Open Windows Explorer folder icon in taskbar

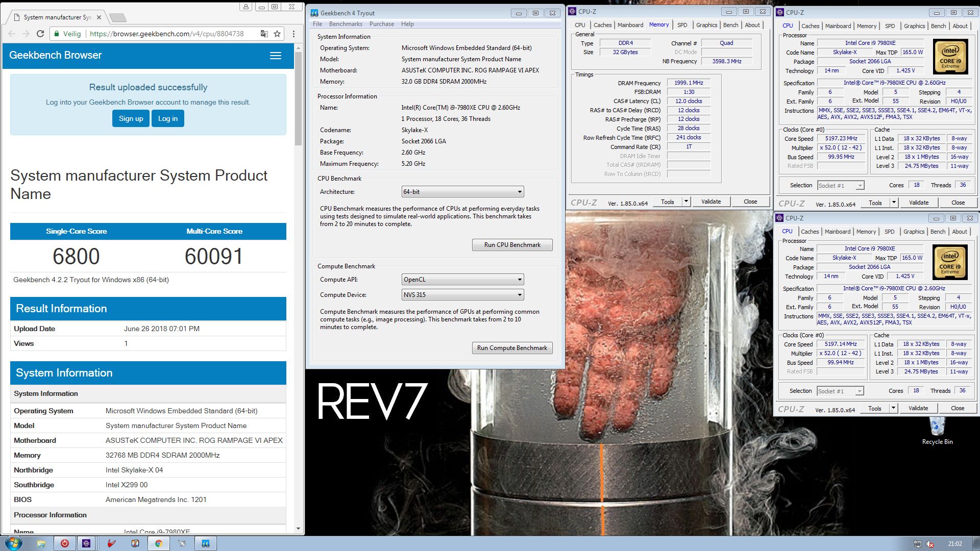tap(41, 544)
